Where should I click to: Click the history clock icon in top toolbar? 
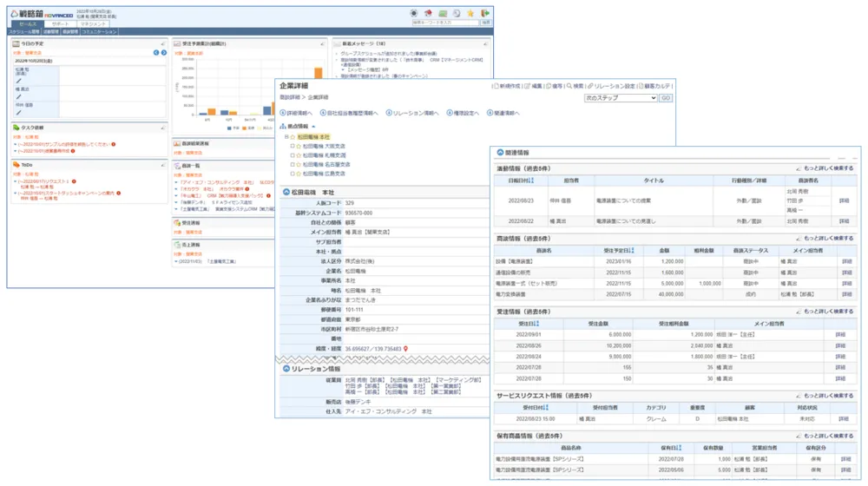[x=457, y=13]
